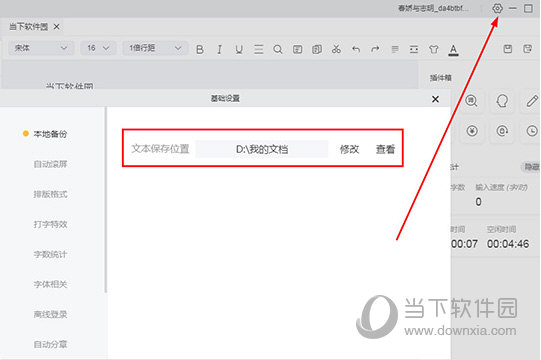
Task: Click the 插件箱 panel heading
Action: pos(440,78)
